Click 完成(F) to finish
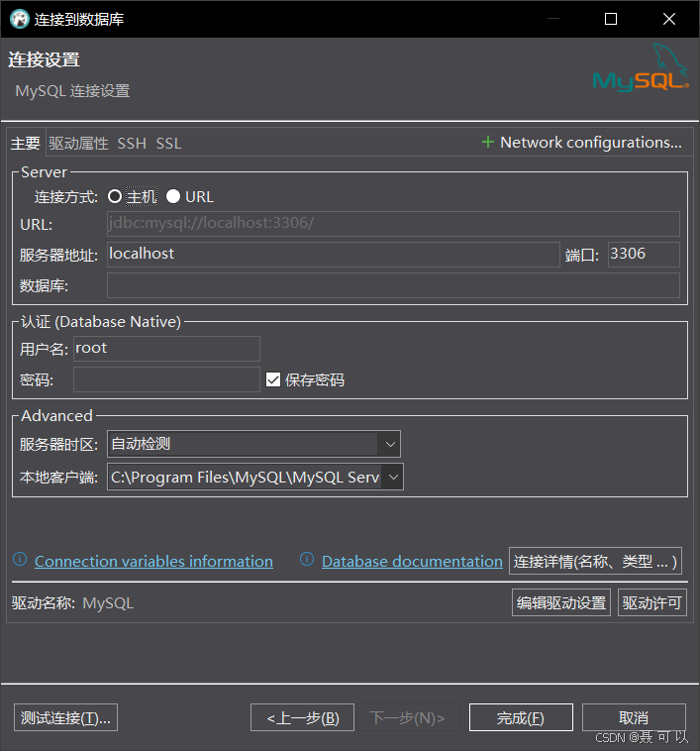The width and height of the screenshot is (700, 751). [x=521, y=717]
